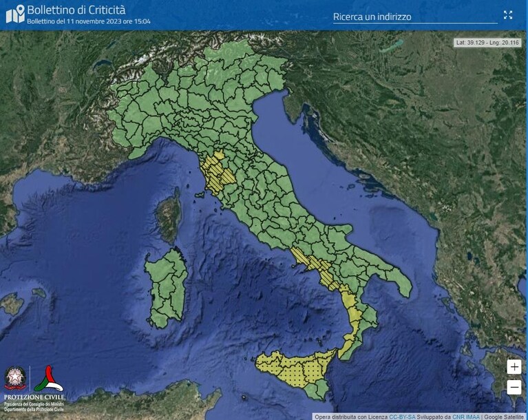Toggle fullscreen with the expand arrows icon
The height and width of the screenshot is (420, 528).
click(508, 14)
